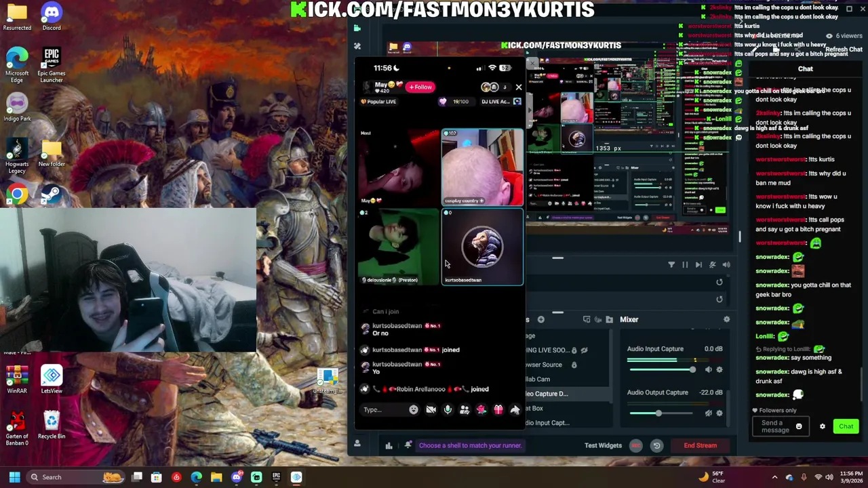Viewport: 868px width, 488px height.
Task: Open the LetsView desktop shortcut
Action: point(52,380)
